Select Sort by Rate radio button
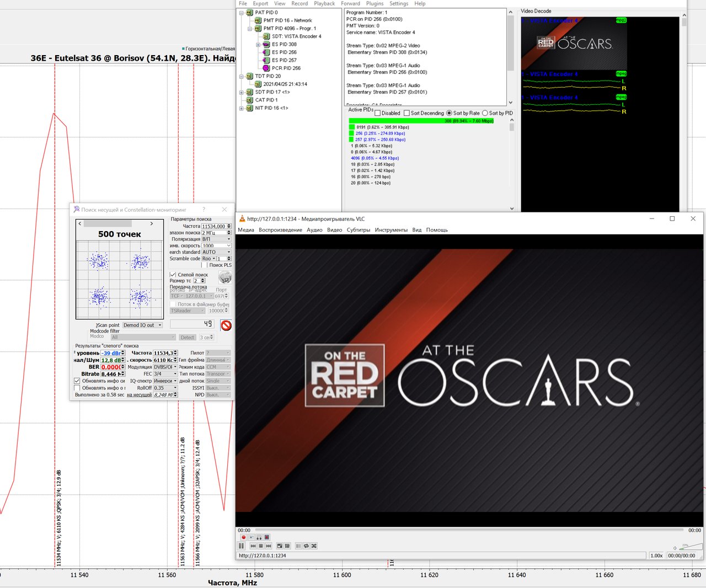 pos(449,113)
